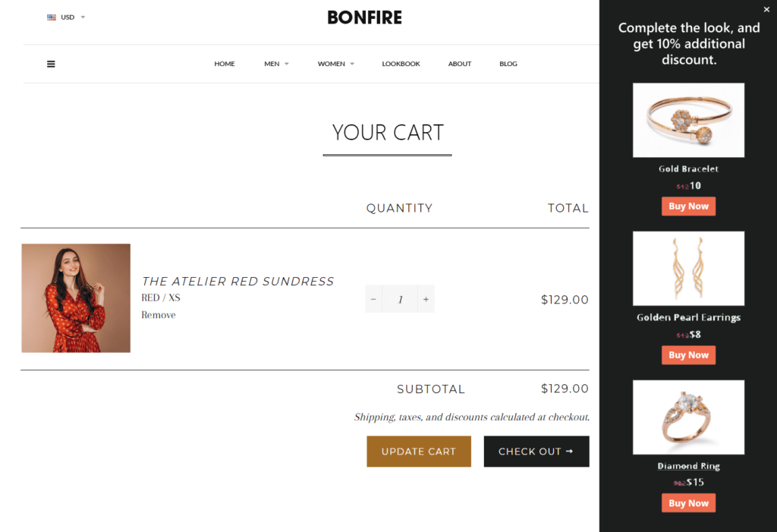Go to the LOOKBOOK page
This screenshot has width=777, height=532.
(401, 64)
